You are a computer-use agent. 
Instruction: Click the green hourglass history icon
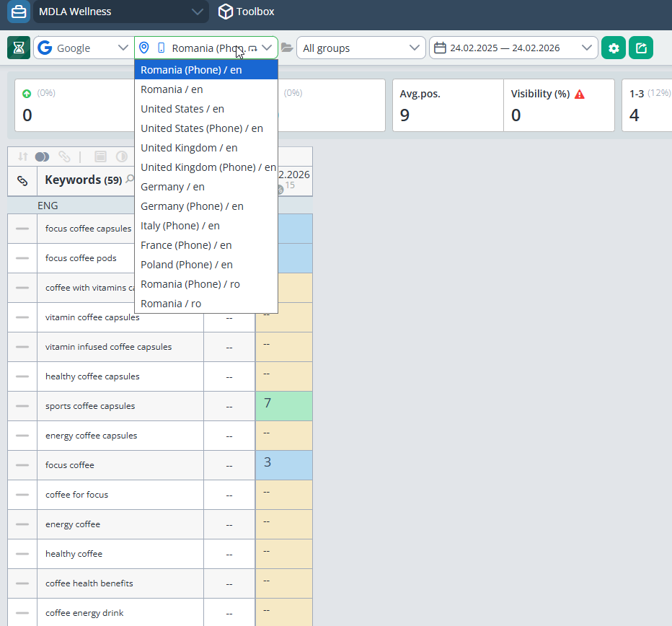[x=19, y=48]
